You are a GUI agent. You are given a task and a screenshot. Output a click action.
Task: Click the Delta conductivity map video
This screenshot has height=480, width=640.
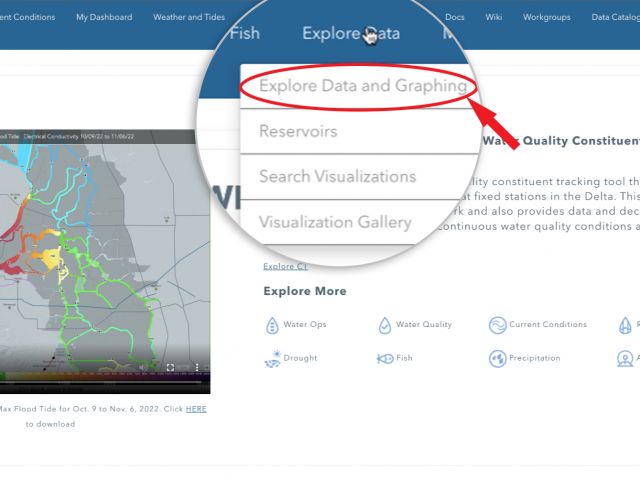pos(105,262)
